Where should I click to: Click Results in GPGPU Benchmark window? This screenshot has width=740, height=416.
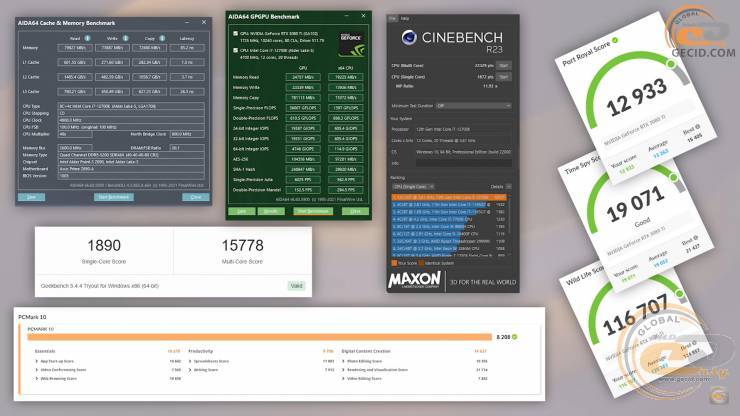[271, 211]
